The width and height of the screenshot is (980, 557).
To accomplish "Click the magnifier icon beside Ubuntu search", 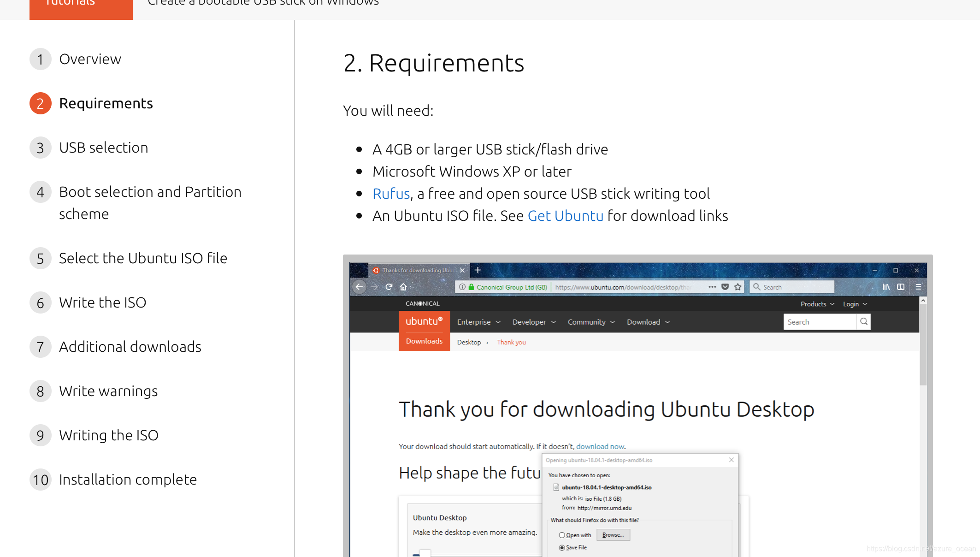I will pyautogui.click(x=863, y=321).
